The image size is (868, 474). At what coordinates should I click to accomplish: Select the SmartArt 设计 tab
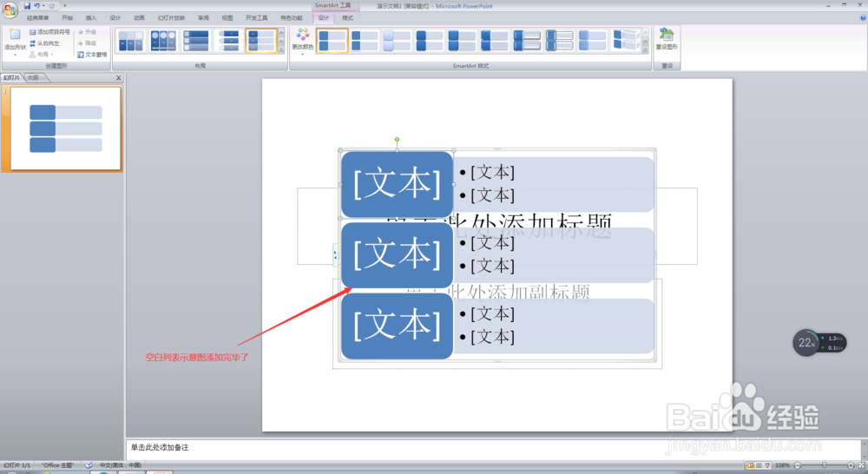coord(324,18)
